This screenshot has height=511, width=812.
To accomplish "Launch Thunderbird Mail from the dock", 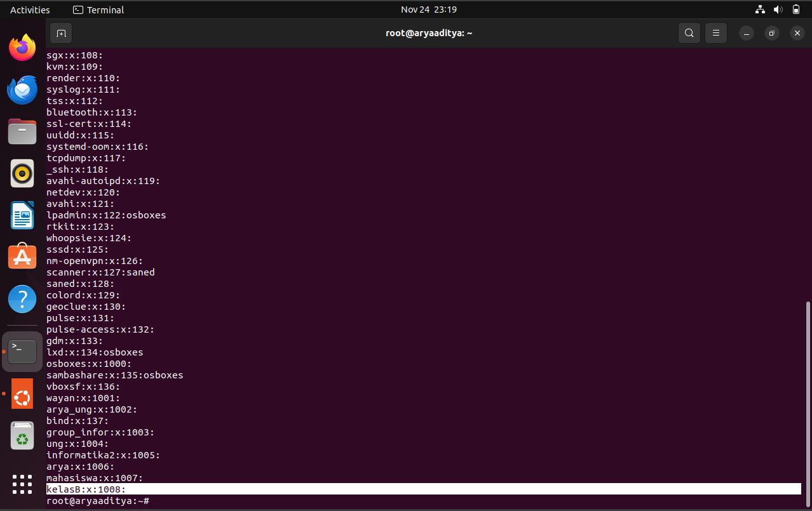I will point(22,90).
